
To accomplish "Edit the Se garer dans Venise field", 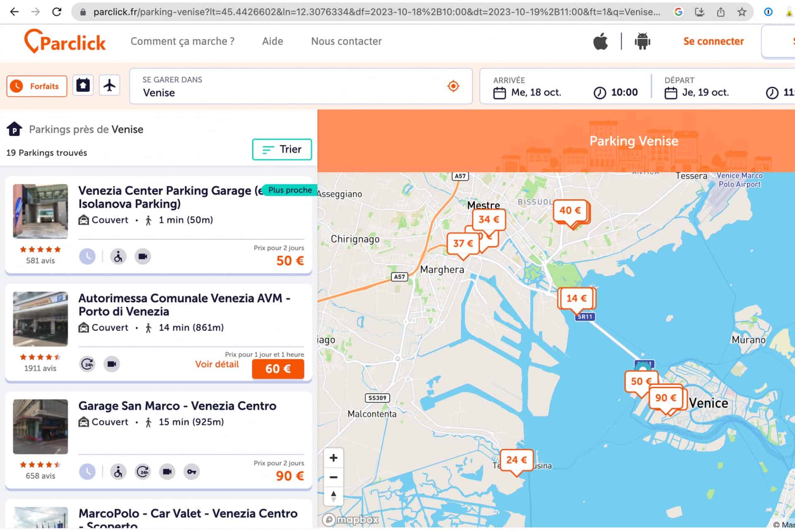I will [x=301, y=86].
